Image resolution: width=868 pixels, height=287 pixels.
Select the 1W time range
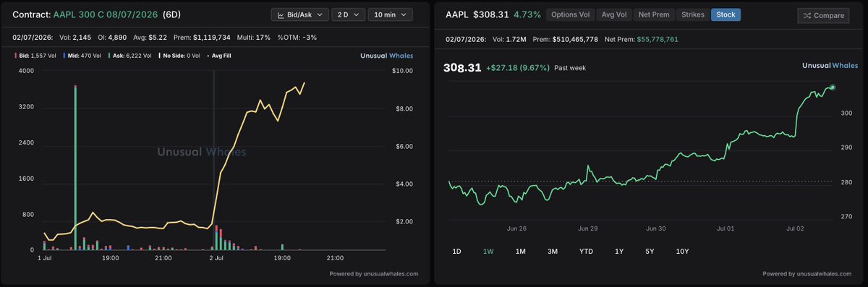tap(488, 252)
